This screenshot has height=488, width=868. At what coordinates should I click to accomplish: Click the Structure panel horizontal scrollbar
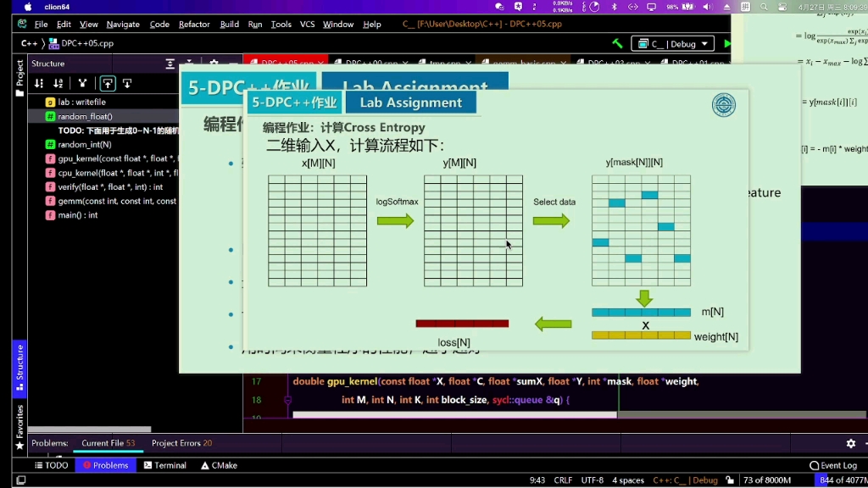[89, 430]
